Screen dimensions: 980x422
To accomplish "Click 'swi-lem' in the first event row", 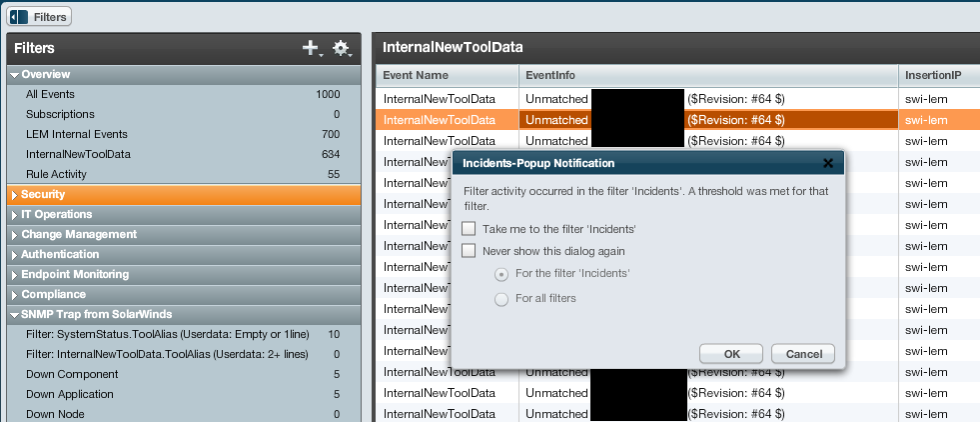I will [926, 99].
